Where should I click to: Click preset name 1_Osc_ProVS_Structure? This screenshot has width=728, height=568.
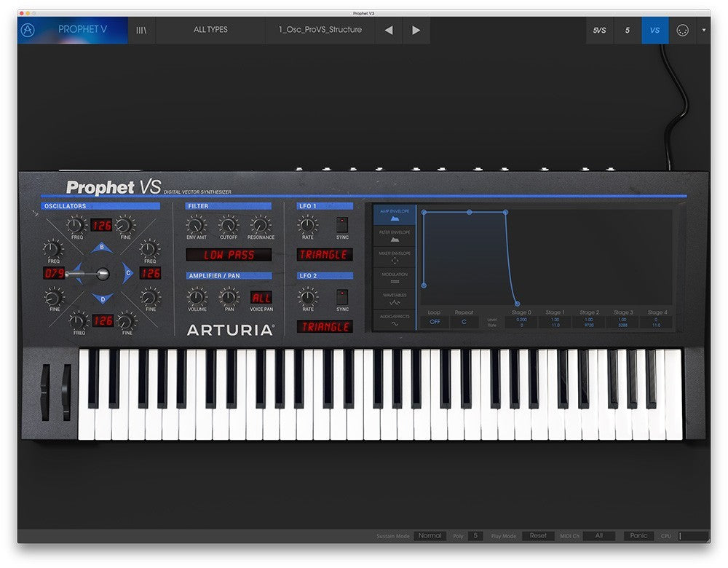click(x=320, y=30)
